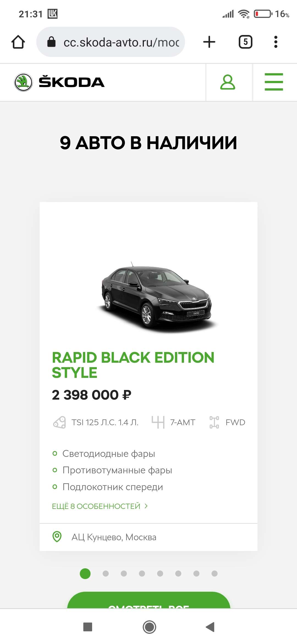Open the user account profile icon
Viewport: 297px width, 644px height.
(x=228, y=82)
